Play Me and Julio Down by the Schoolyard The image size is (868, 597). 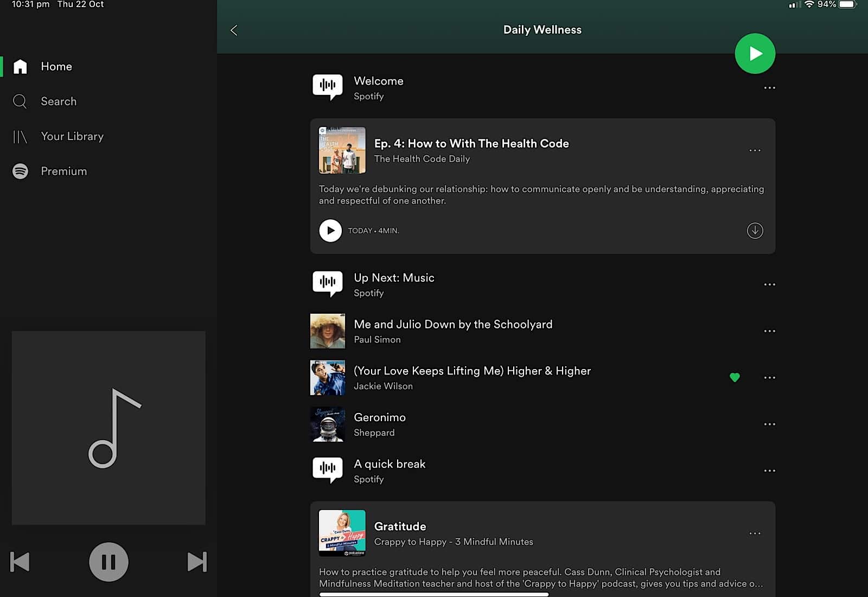[453, 325]
